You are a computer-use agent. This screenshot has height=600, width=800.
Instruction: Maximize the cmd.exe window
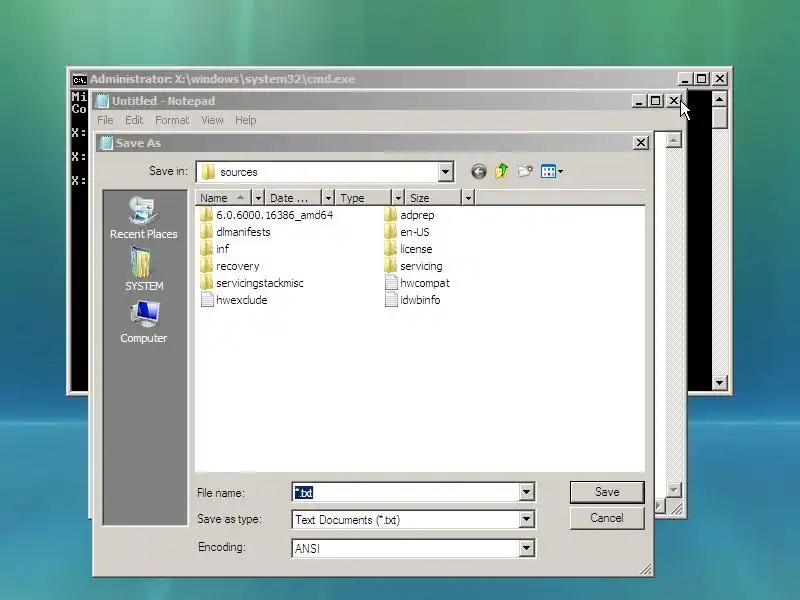(x=702, y=79)
